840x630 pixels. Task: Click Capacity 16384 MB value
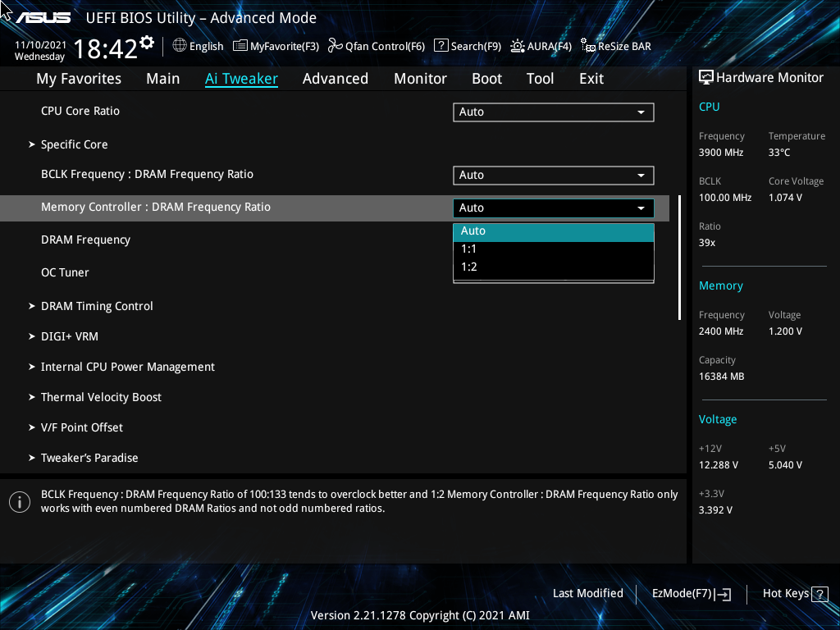[722, 377]
